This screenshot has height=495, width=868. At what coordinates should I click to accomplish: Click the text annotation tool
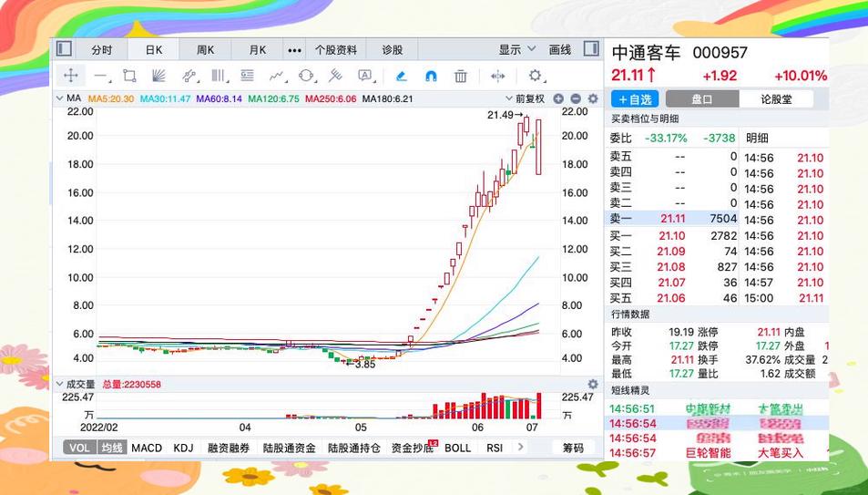(364, 77)
